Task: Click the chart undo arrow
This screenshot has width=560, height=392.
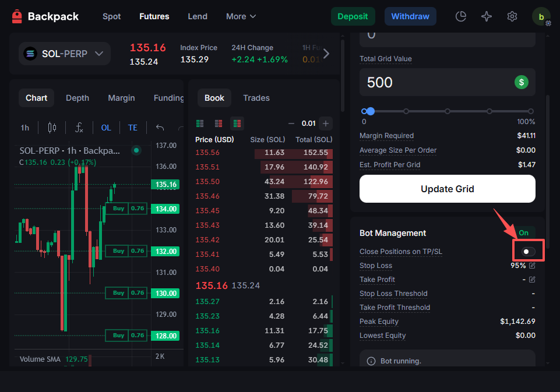Action: click(160, 128)
